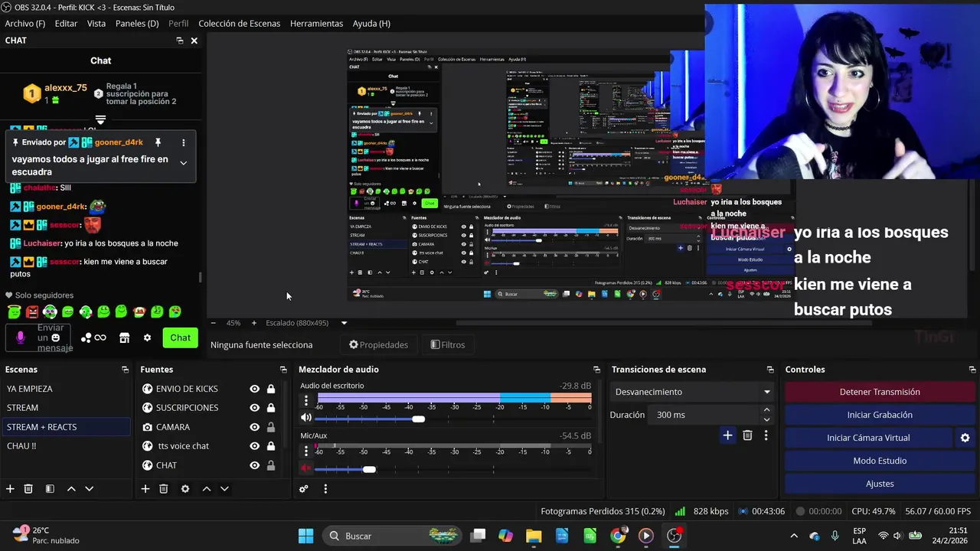The height and width of the screenshot is (551, 980).
Task: Unmute the Mic/Aux speaker icon
Action: coord(305,468)
